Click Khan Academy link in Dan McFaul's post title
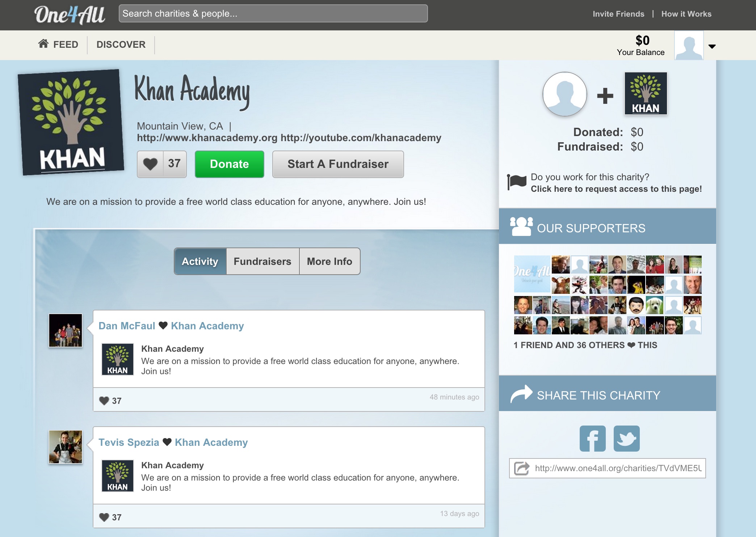756x537 pixels. click(207, 326)
